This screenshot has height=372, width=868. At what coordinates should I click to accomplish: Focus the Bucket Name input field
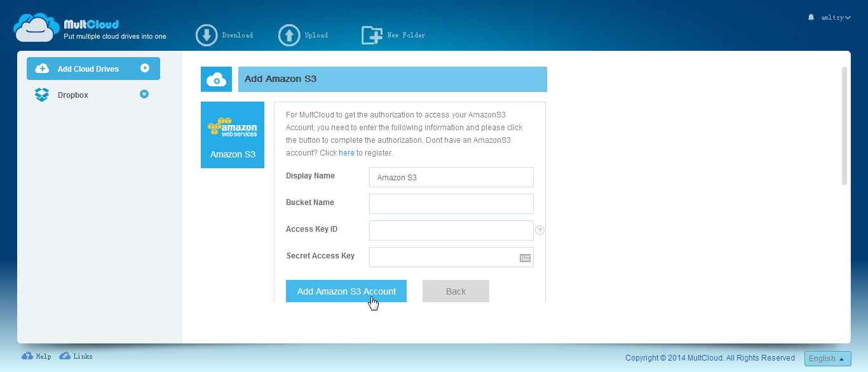[x=451, y=204]
